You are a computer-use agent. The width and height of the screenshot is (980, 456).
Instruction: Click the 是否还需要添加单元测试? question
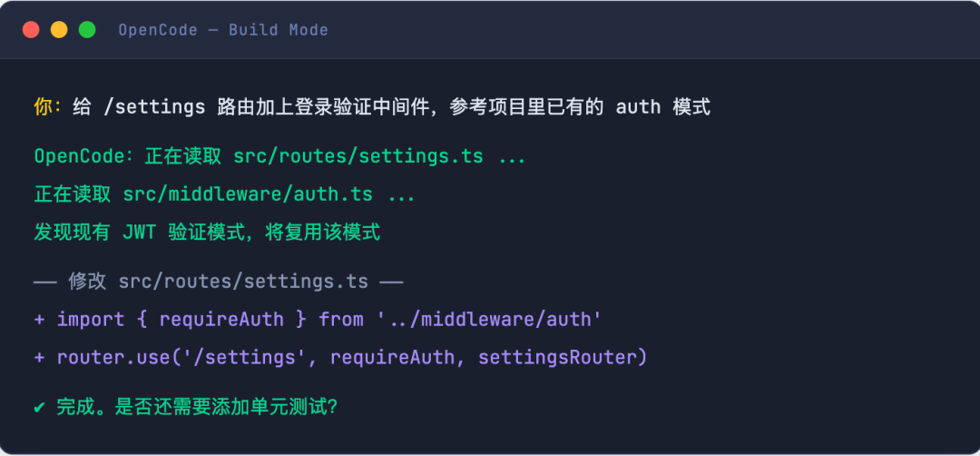(x=226, y=407)
